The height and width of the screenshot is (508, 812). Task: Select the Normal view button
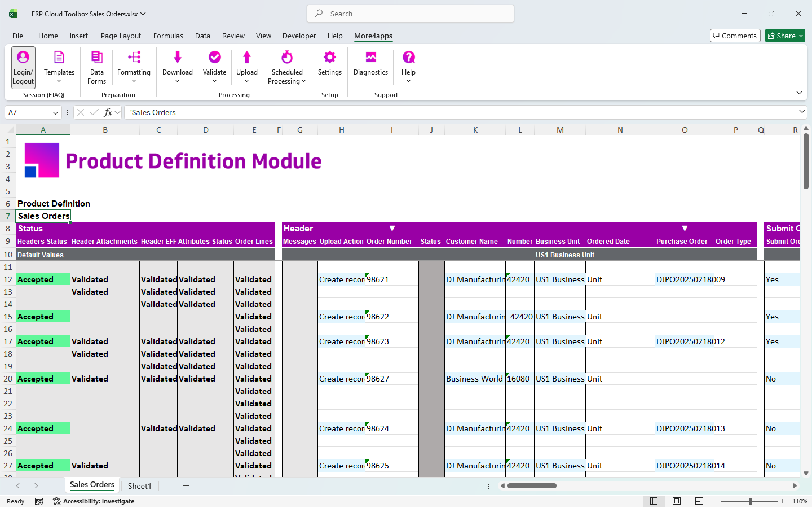[x=654, y=501]
